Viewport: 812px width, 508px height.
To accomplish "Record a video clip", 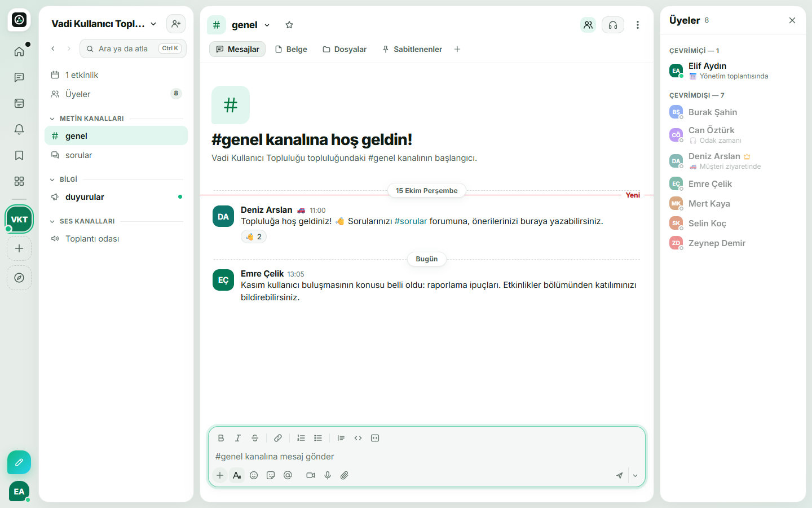I will (x=311, y=475).
